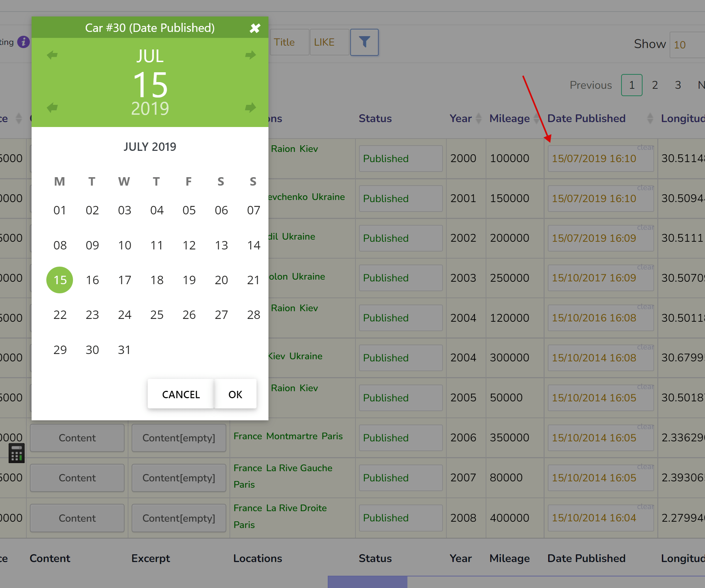Select page 3 in pagination controls
Viewport: 705px width, 588px height.
point(676,84)
